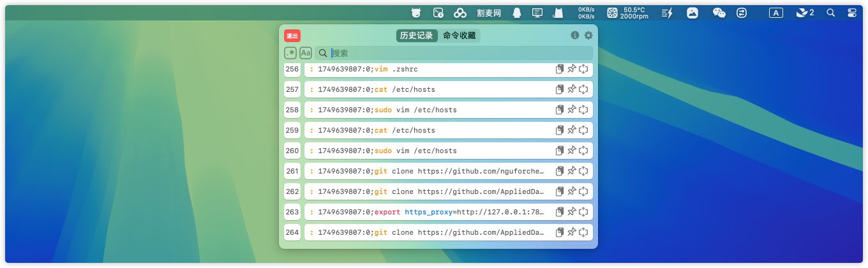868x268 pixels.
Task: Copy the row 261 git clone nguforche command
Action: (x=560, y=171)
